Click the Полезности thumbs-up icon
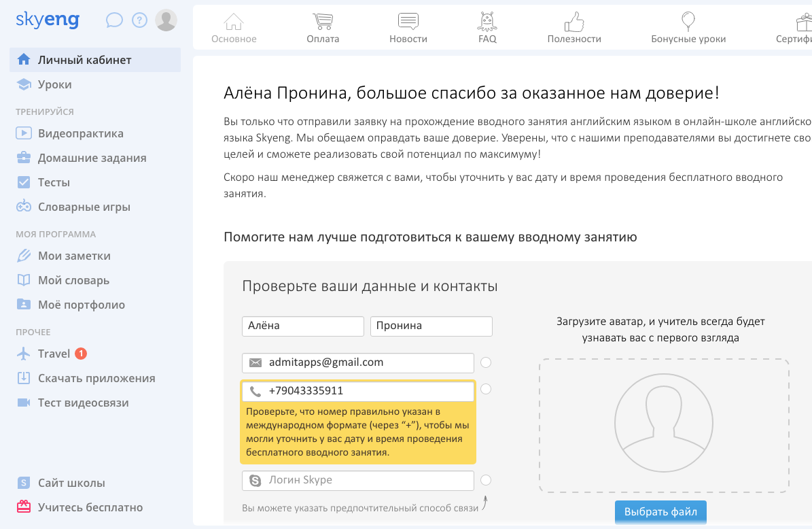The height and width of the screenshot is (529, 812). click(574, 20)
